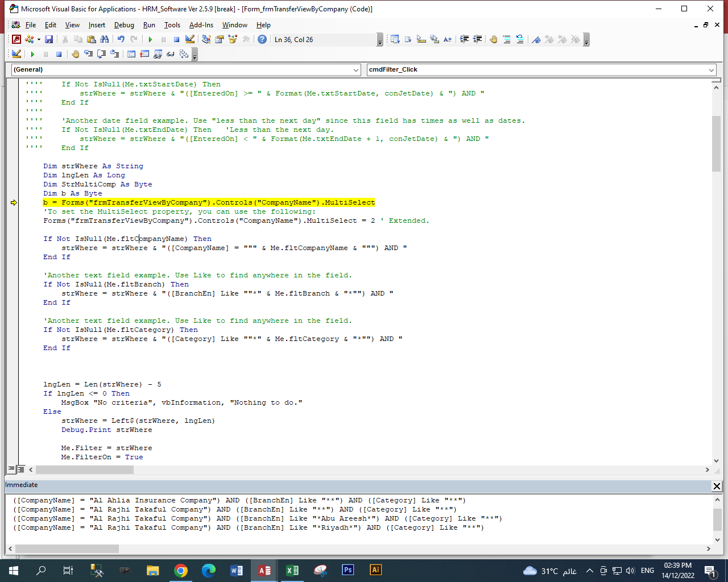Click the Undo arrow icon

(x=121, y=39)
